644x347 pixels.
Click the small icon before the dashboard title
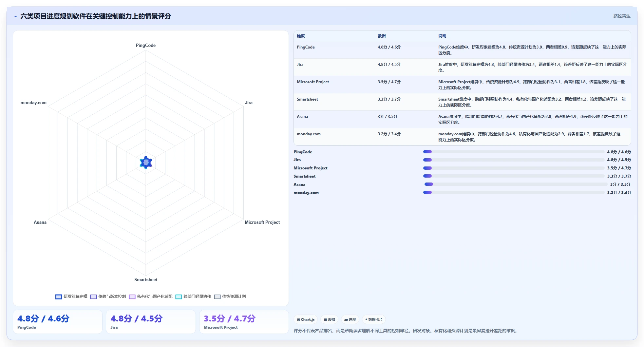[15, 16]
